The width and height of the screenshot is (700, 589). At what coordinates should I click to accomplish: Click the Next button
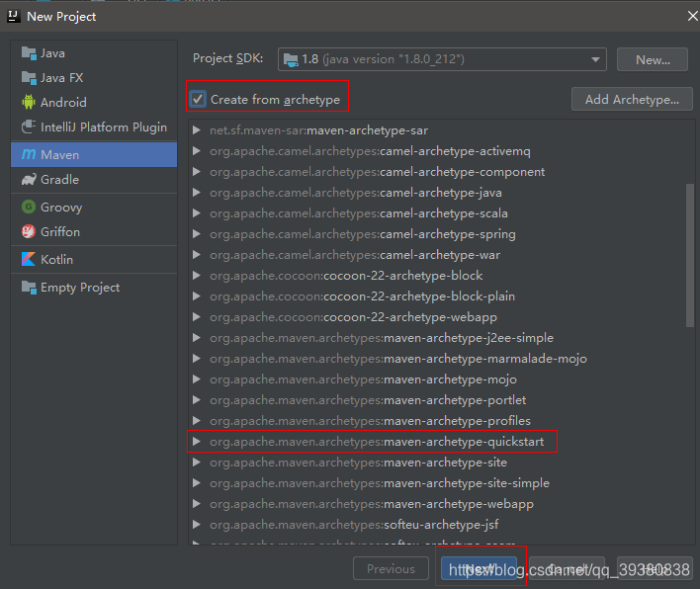(479, 568)
